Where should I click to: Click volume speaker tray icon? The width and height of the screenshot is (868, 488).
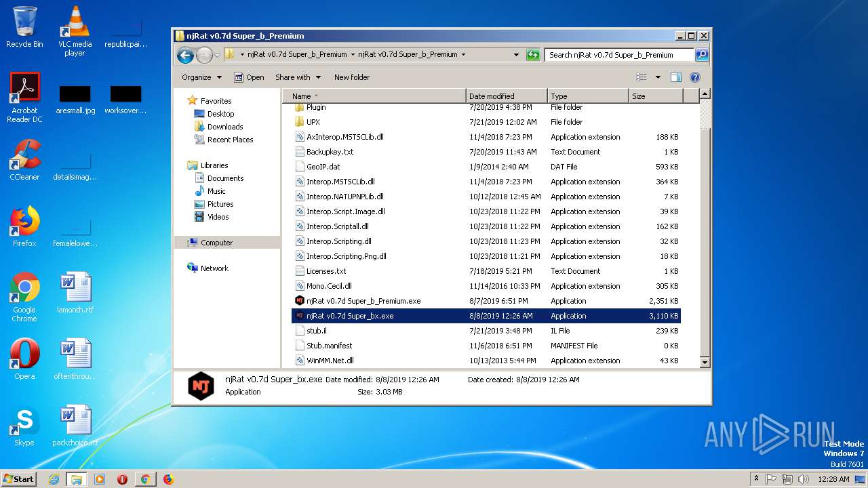[804, 479]
